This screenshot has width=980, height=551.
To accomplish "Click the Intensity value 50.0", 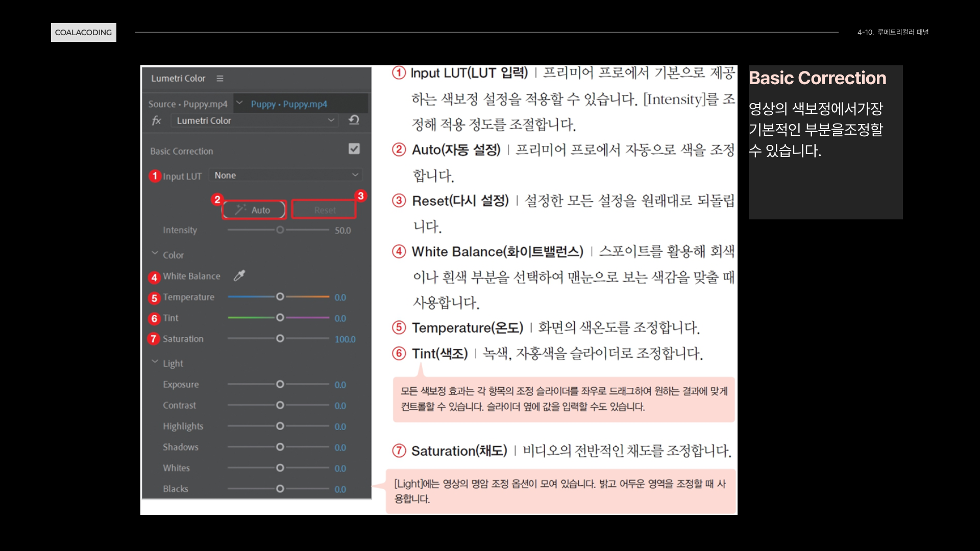I will coord(342,231).
